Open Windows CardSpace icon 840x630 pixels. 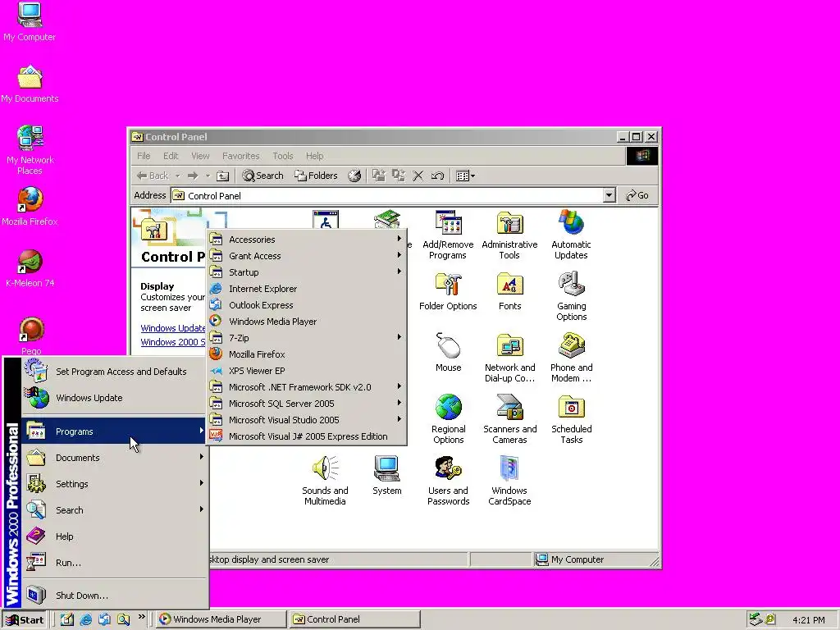(x=509, y=481)
